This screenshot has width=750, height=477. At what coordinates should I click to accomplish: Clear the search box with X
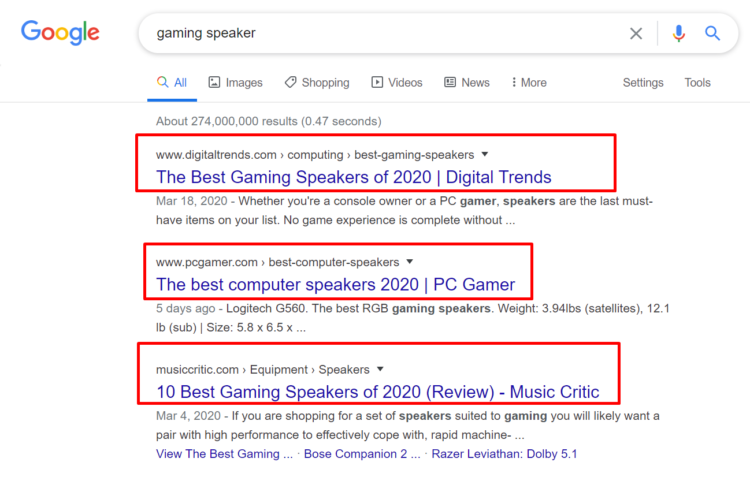pyautogui.click(x=636, y=33)
